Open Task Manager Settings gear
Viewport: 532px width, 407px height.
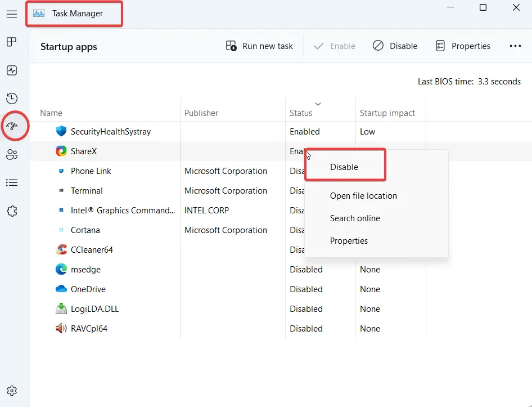coord(12,391)
